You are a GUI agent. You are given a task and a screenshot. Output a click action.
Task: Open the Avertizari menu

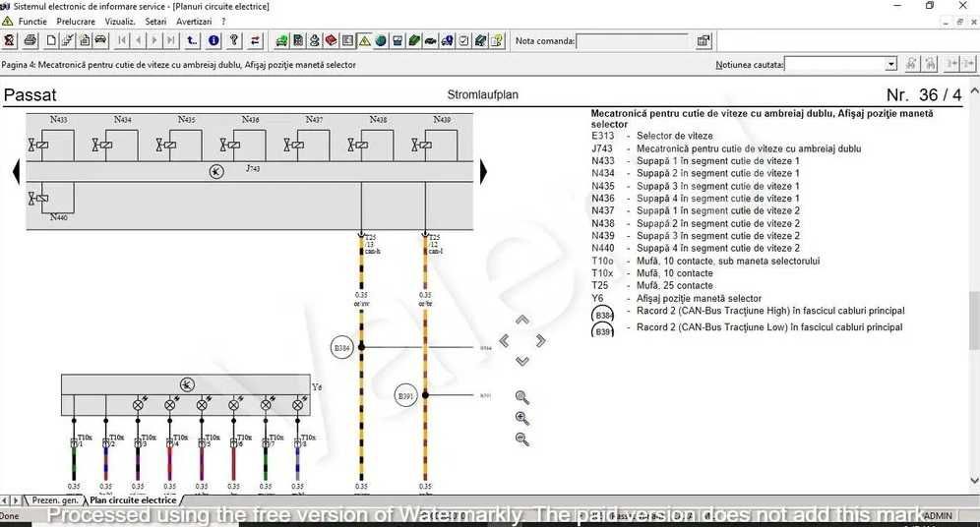(x=194, y=22)
